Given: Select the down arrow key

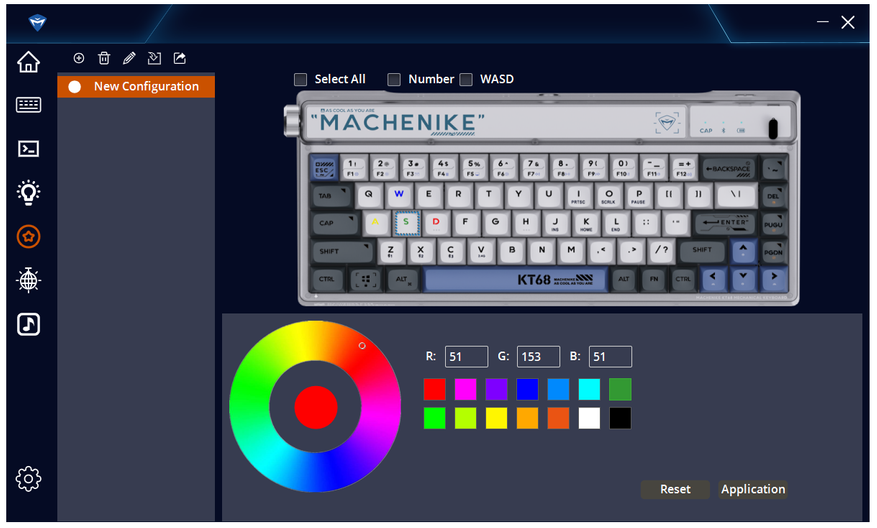Looking at the screenshot, I should click(743, 278).
